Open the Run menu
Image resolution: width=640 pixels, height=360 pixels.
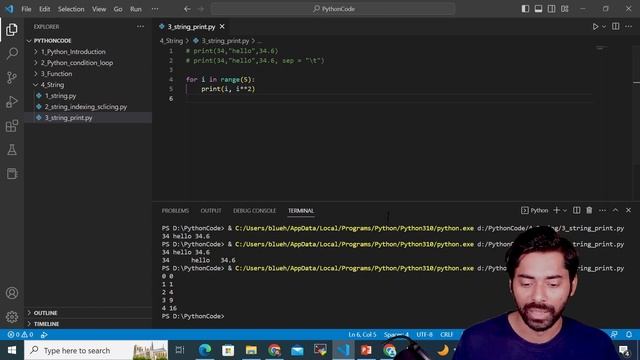coord(136,9)
